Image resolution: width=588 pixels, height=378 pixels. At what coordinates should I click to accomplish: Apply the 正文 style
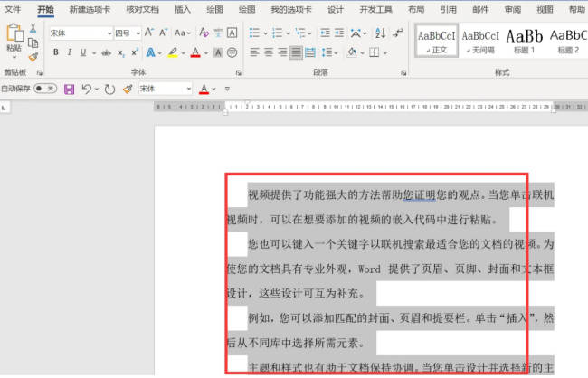point(437,41)
